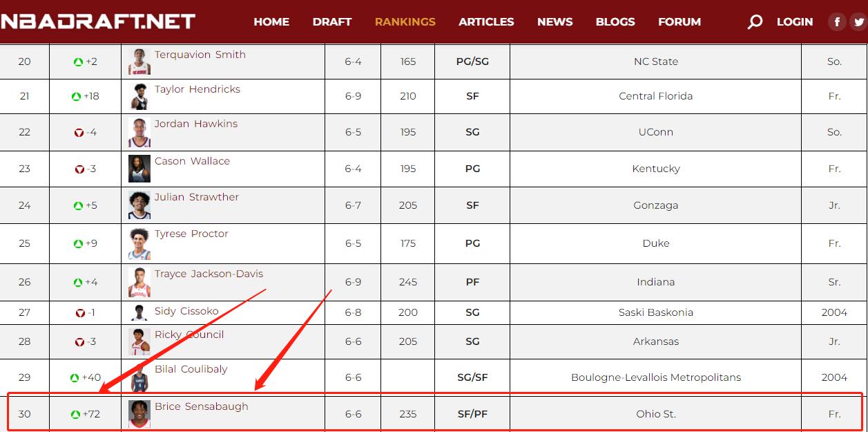Click green up arrow beside +40

tap(75, 378)
